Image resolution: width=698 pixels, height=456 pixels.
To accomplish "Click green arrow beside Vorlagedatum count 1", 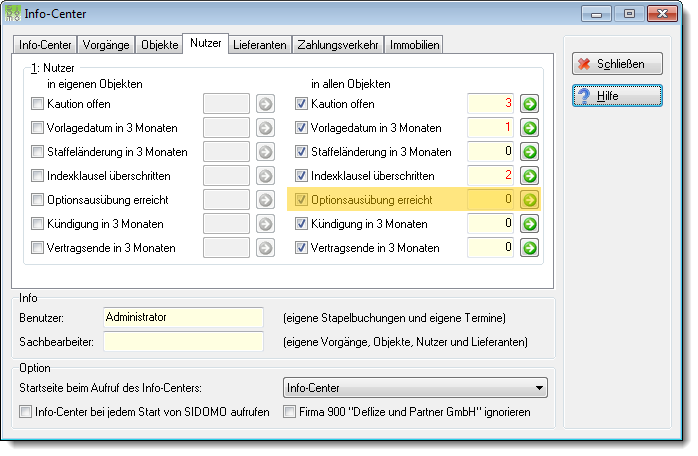I will pos(529,128).
